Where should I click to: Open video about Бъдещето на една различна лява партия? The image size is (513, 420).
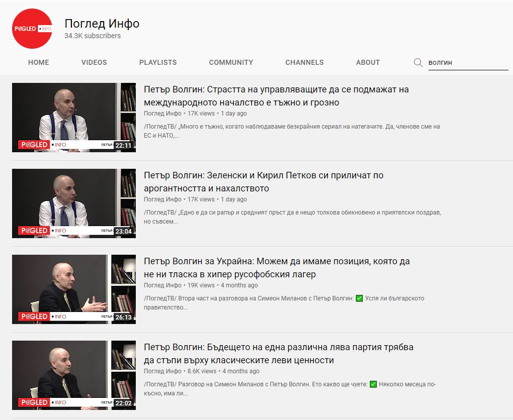(279, 354)
